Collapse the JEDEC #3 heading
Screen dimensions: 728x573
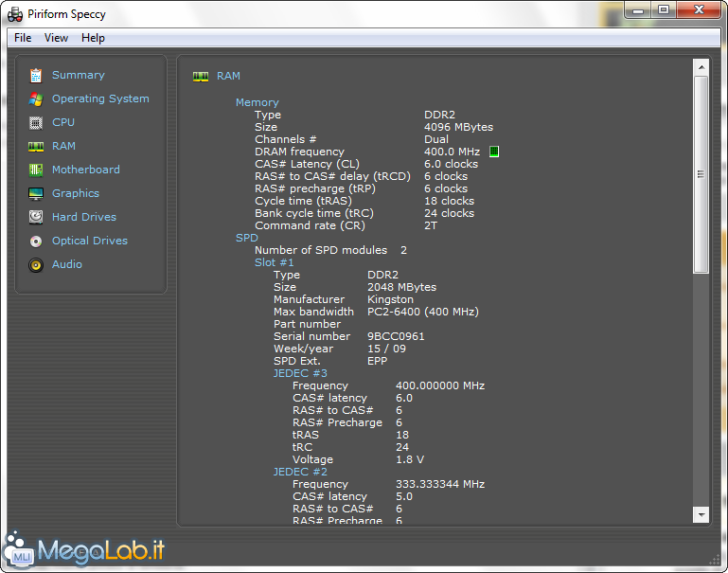coord(300,373)
